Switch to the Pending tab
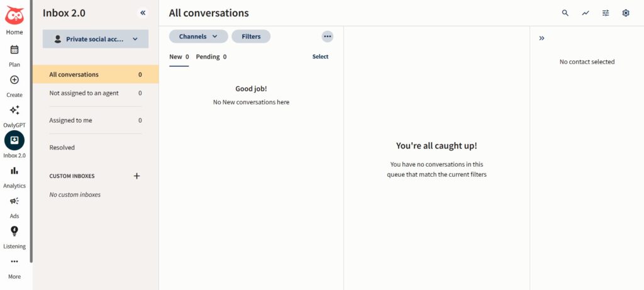 point(211,57)
